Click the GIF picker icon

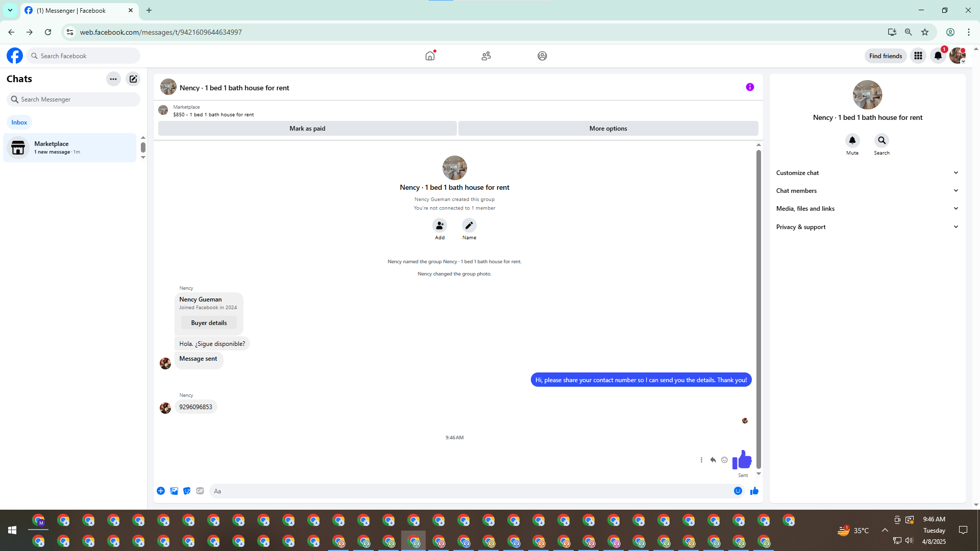point(200,491)
